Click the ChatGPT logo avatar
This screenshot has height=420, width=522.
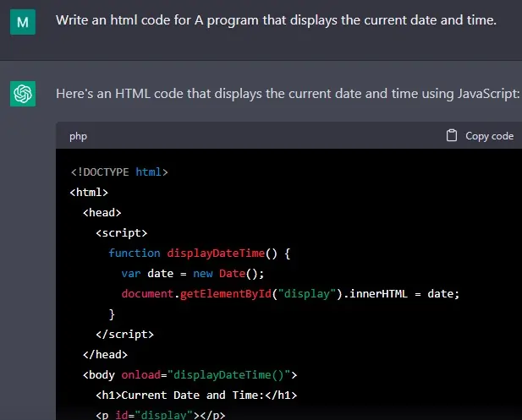tap(23, 94)
